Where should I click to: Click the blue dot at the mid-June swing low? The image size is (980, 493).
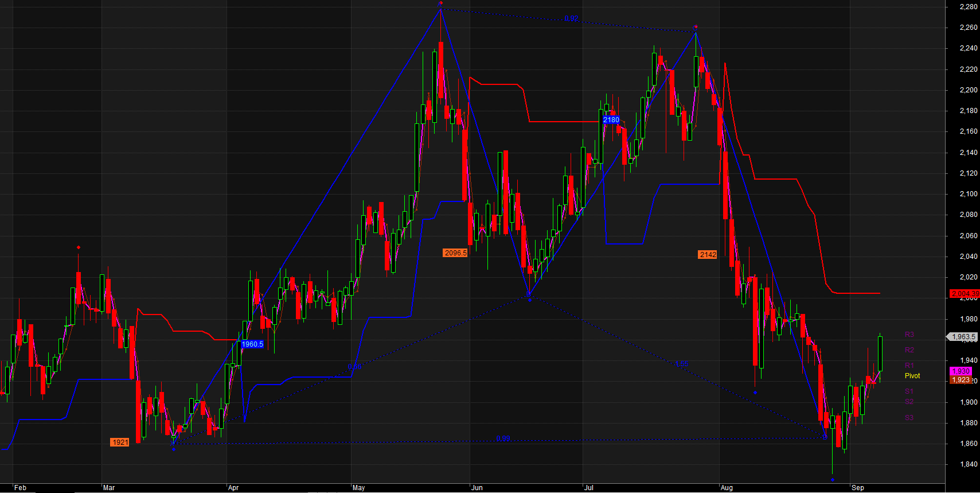[529, 295]
